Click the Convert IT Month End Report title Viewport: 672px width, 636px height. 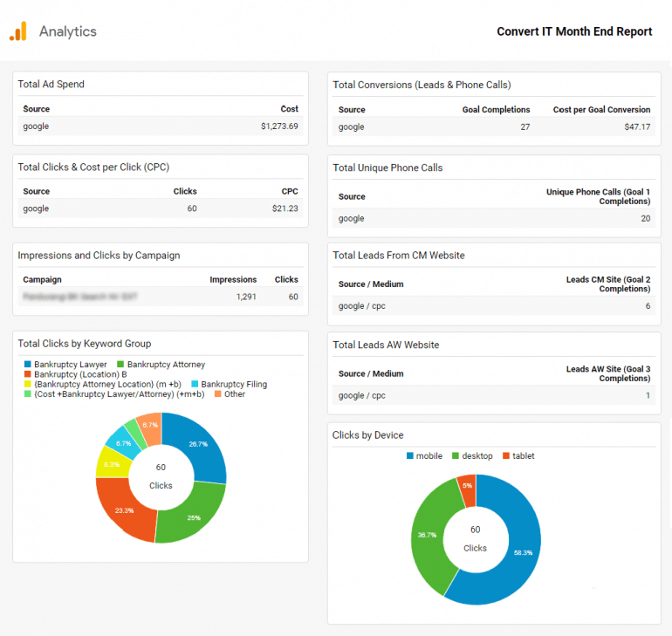574,31
